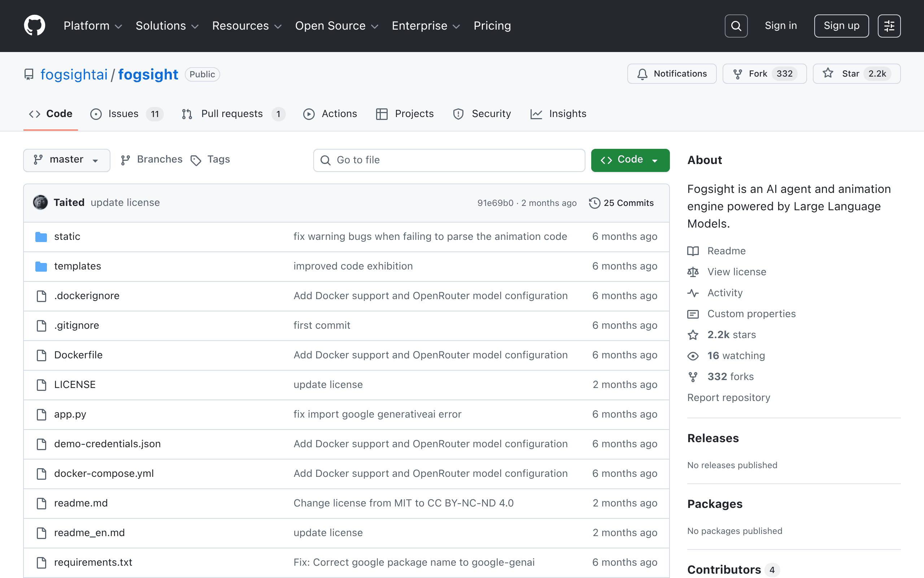Click the forks icon in About

pyautogui.click(x=693, y=377)
